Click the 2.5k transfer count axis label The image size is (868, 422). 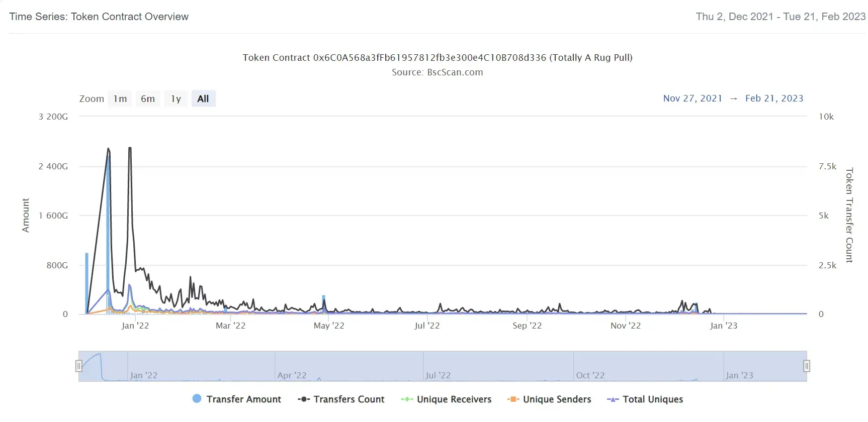828,265
